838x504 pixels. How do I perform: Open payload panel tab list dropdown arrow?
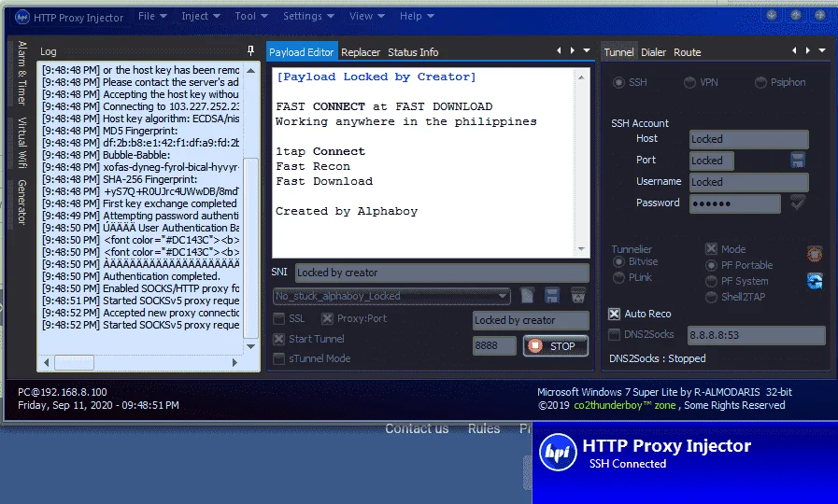[587, 50]
